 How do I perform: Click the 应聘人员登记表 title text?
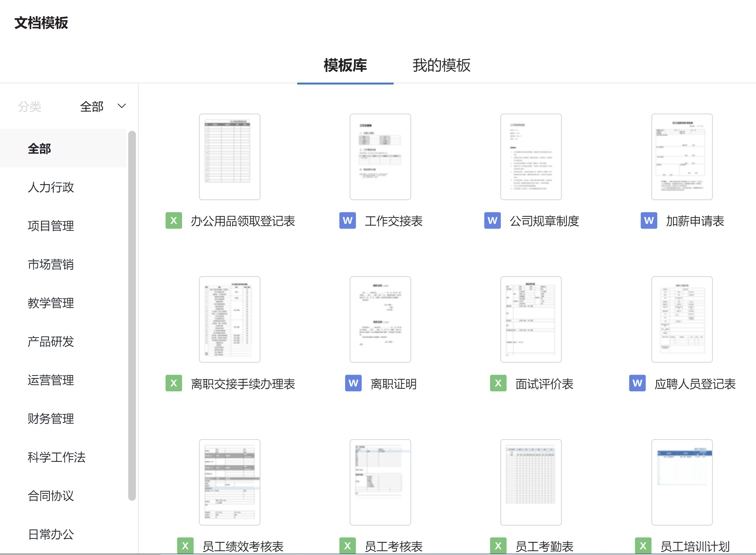coord(695,384)
